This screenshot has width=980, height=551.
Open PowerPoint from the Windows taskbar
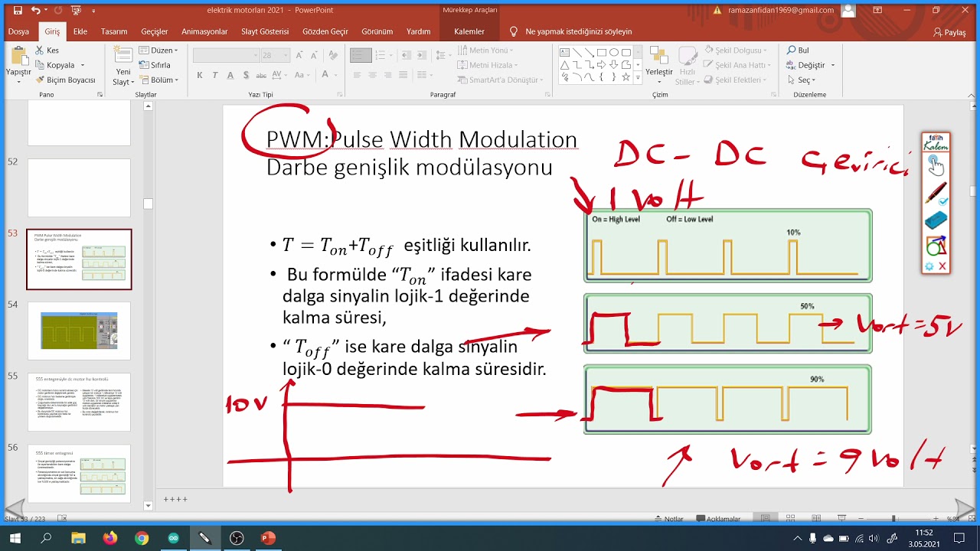[268, 538]
